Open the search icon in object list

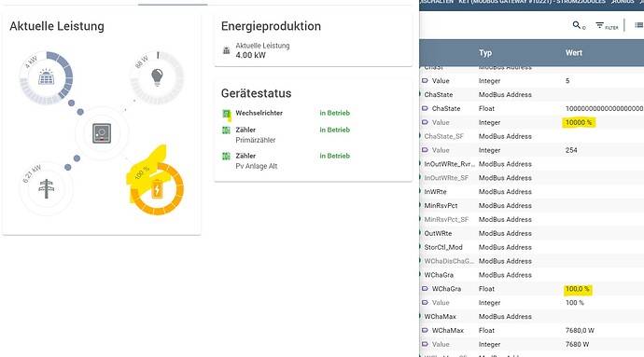(577, 25)
